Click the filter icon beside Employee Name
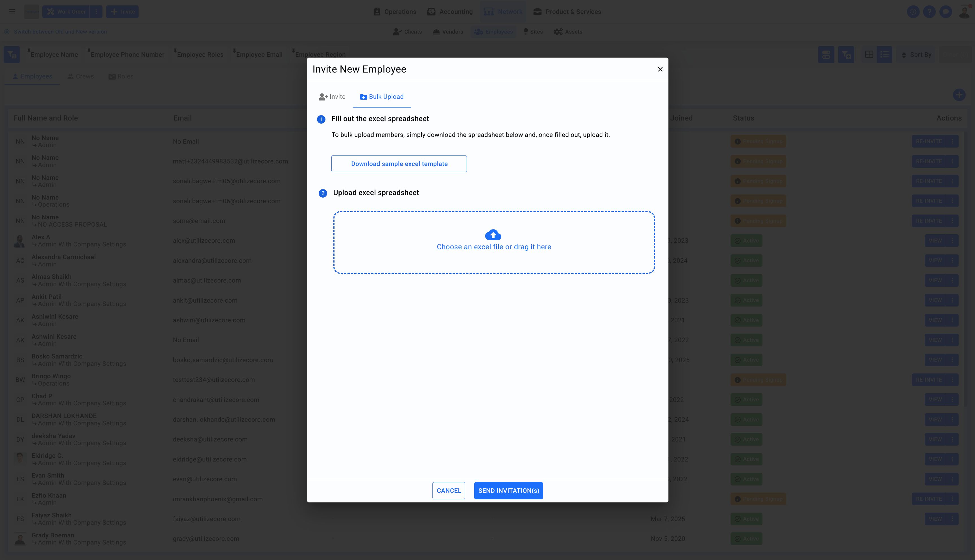 click(12, 54)
